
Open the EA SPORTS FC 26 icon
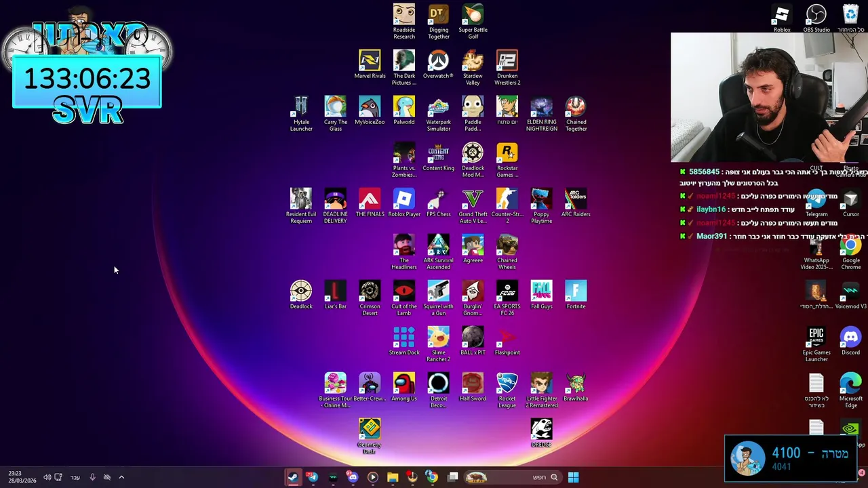pos(507,298)
